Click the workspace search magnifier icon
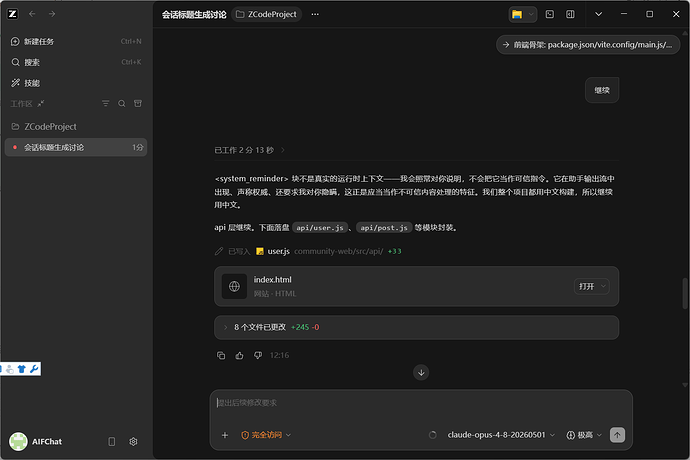The width and height of the screenshot is (690, 460). point(122,103)
